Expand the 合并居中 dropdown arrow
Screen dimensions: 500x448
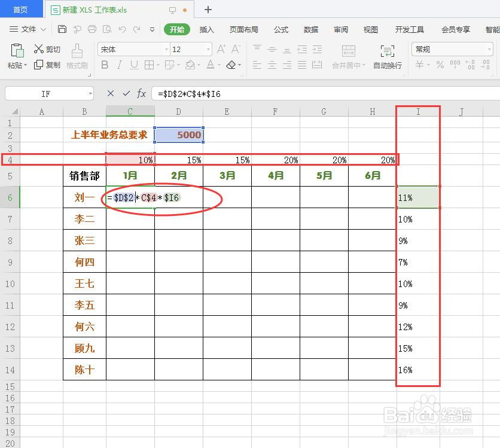(364, 65)
